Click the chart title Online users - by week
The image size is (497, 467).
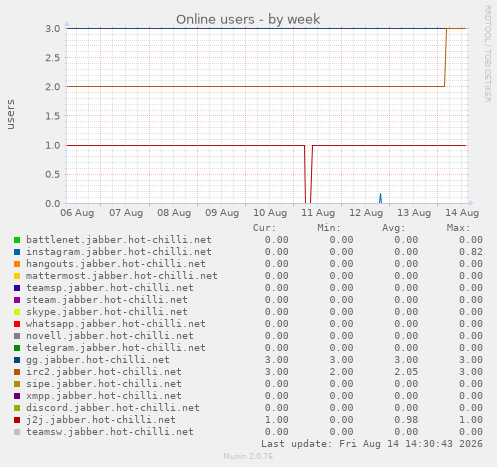pos(248,19)
